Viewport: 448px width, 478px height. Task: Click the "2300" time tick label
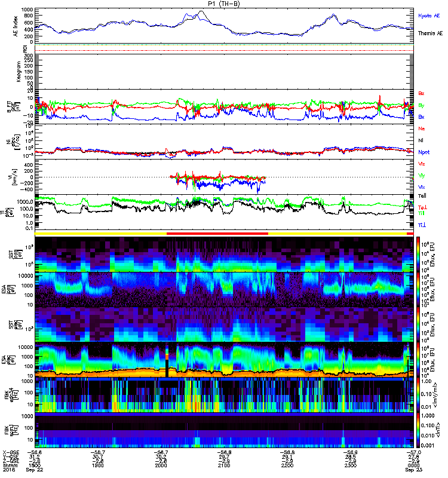(350, 465)
